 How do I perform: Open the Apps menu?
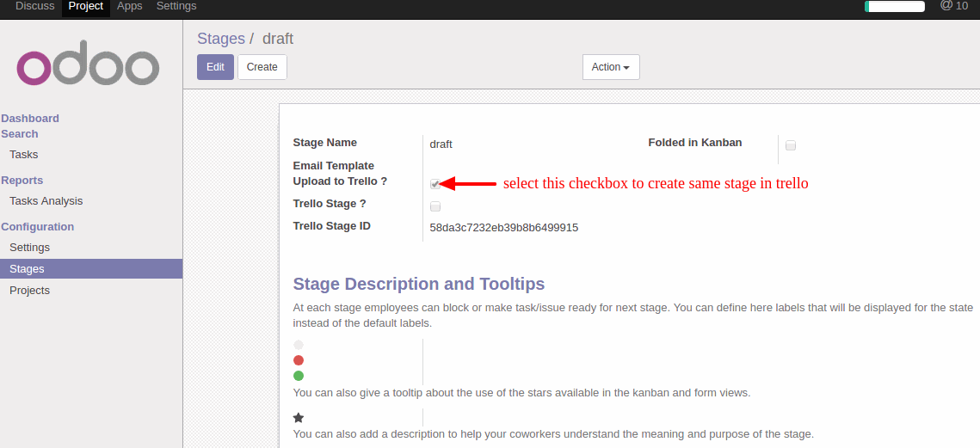point(130,6)
